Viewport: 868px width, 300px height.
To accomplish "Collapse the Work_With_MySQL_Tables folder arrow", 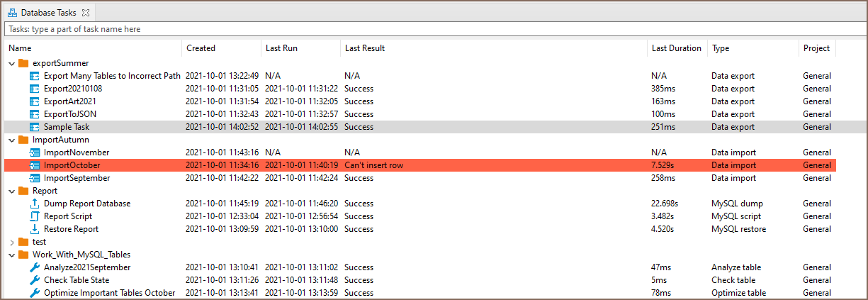I will pos(11,255).
